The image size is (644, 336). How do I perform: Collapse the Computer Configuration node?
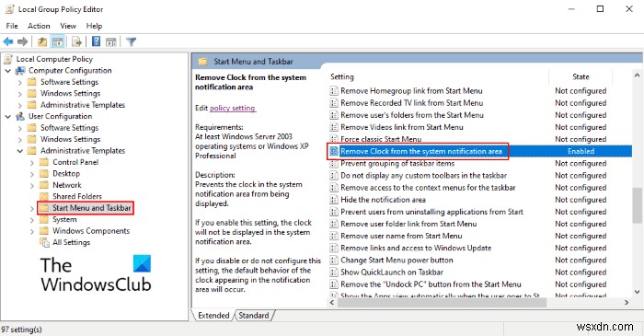[7, 71]
